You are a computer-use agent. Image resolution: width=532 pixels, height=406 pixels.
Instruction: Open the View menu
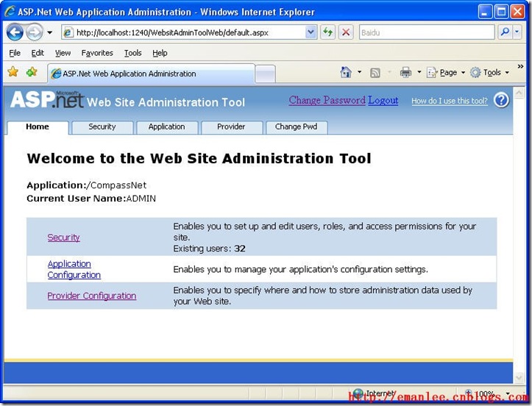tap(63, 53)
